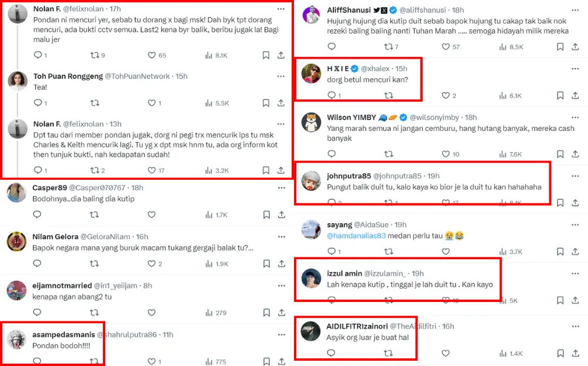Bookmark sayang's tweet

[x=560, y=251]
